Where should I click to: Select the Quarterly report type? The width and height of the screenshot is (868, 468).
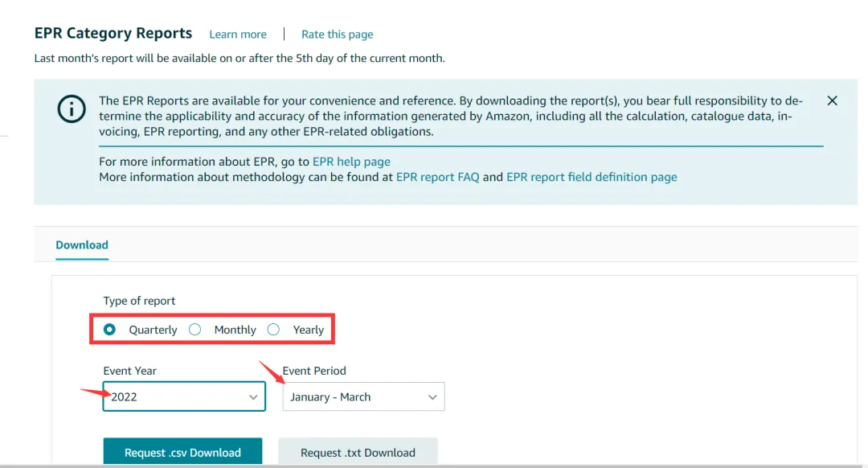coord(109,330)
